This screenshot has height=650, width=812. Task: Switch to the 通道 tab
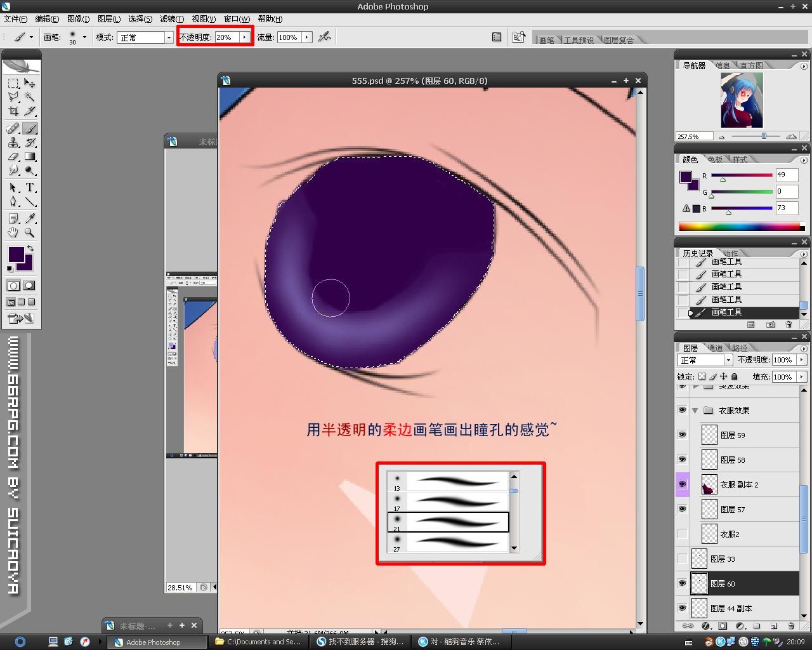pyautogui.click(x=715, y=348)
